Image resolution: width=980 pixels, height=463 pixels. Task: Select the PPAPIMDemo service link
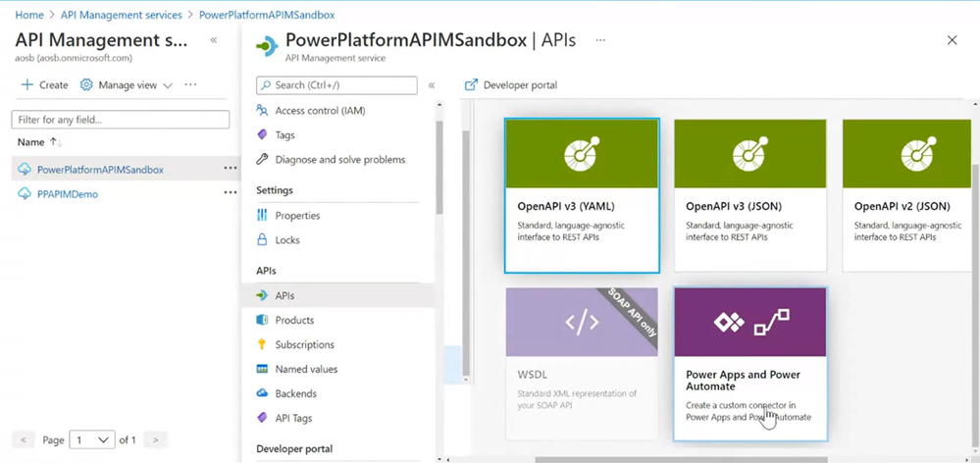coord(68,193)
